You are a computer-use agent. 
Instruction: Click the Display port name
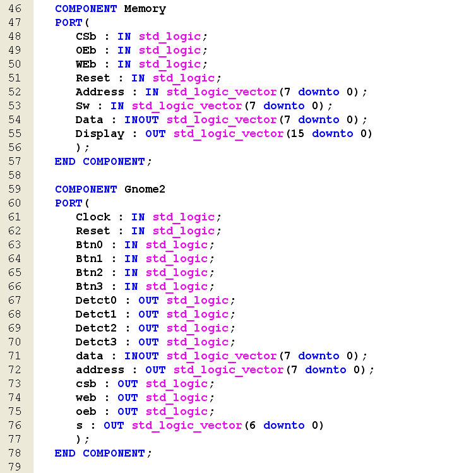(100, 134)
